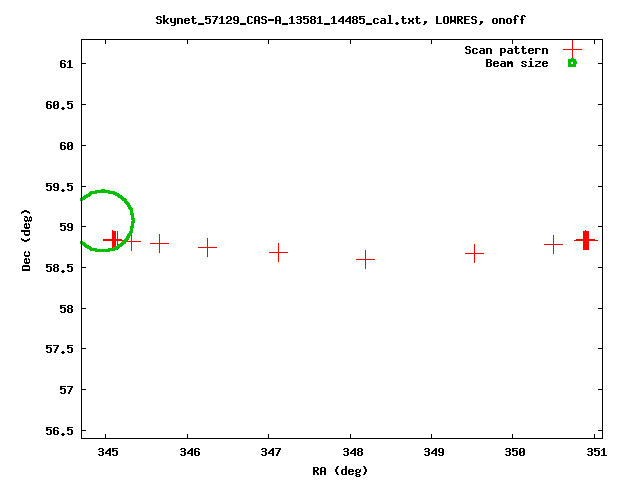Image resolution: width=640 pixels, height=480 pixels.
Task: Click the x-axis tick label 348
Action: click(x=353, y=452)
